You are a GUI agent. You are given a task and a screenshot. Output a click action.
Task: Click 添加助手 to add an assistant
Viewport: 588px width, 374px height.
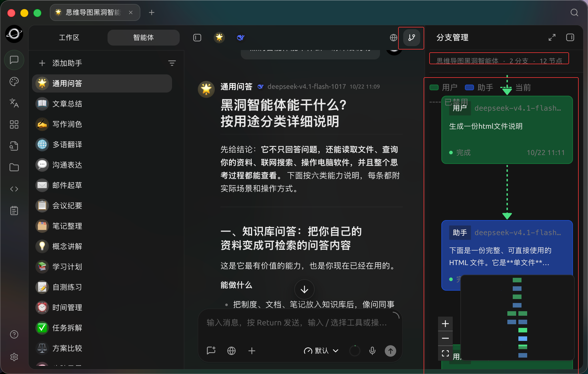click(x=60, y=63)
